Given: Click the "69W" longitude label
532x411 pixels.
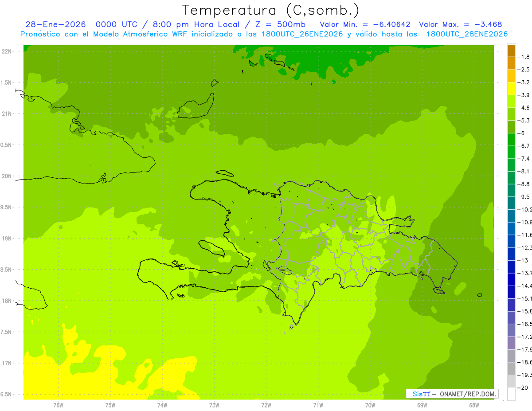Looking at the screenshot, I should pyautogui.click(x=422, y=405).
